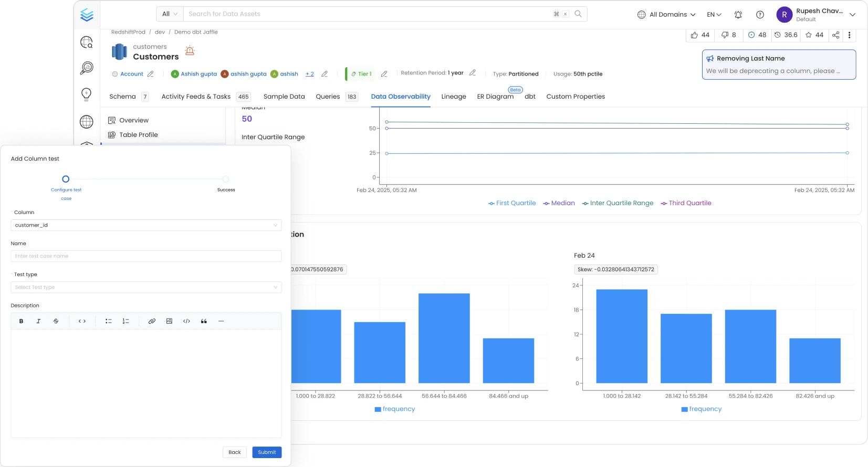Hide Third Quartile series via legend
The height and width of the screenshot is (467, 868).
coord(686,203)
